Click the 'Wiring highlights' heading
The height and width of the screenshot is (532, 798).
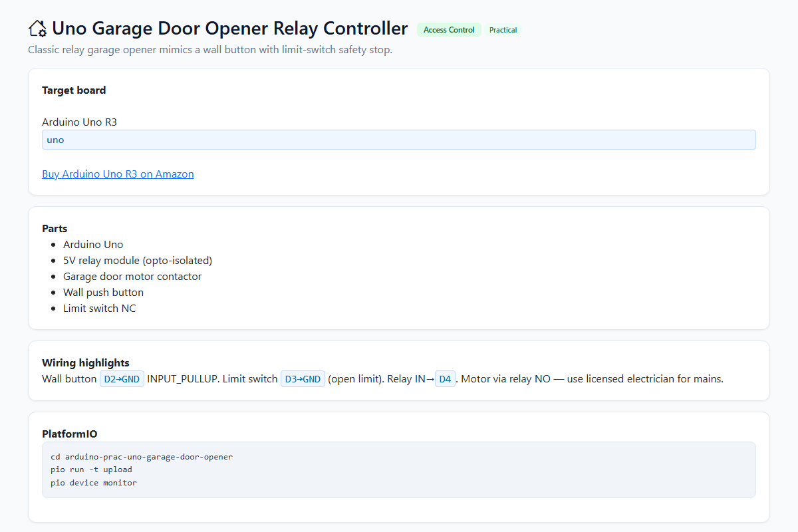point(86,363)
